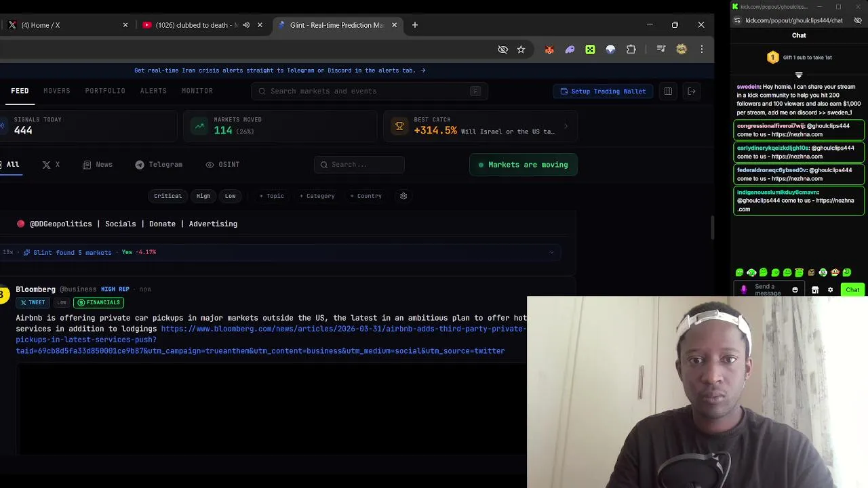Open the Markets Moved 114 stat card
Screen dimensions: 868x488
(280, 126)
